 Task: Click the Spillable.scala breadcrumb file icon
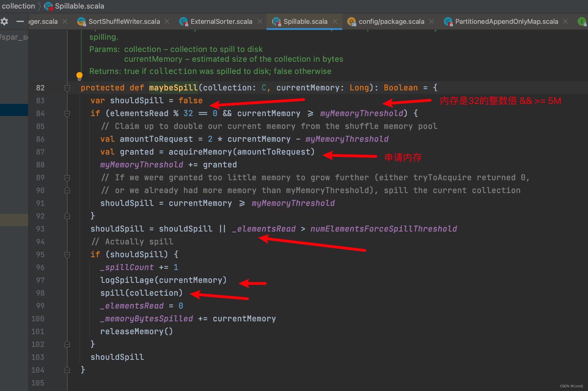[x=49, y=6]
